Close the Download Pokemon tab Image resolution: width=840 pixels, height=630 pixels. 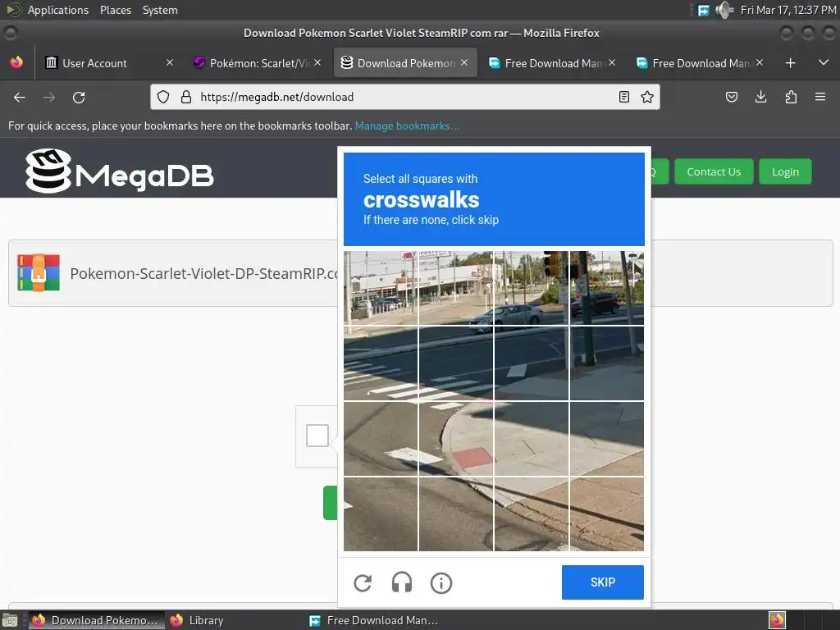(464, 62)
